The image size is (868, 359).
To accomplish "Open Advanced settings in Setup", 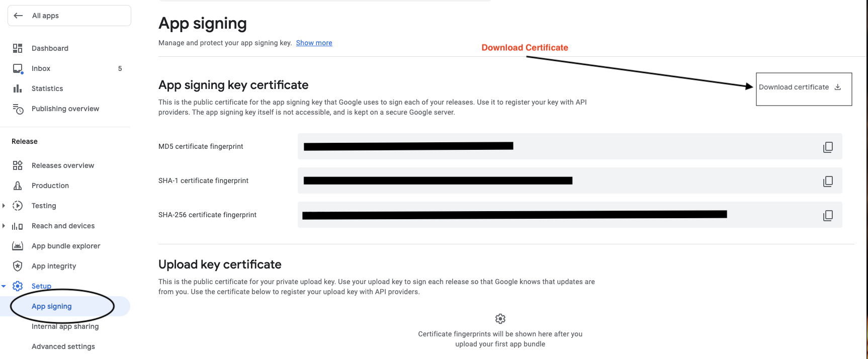I will 63,346.
